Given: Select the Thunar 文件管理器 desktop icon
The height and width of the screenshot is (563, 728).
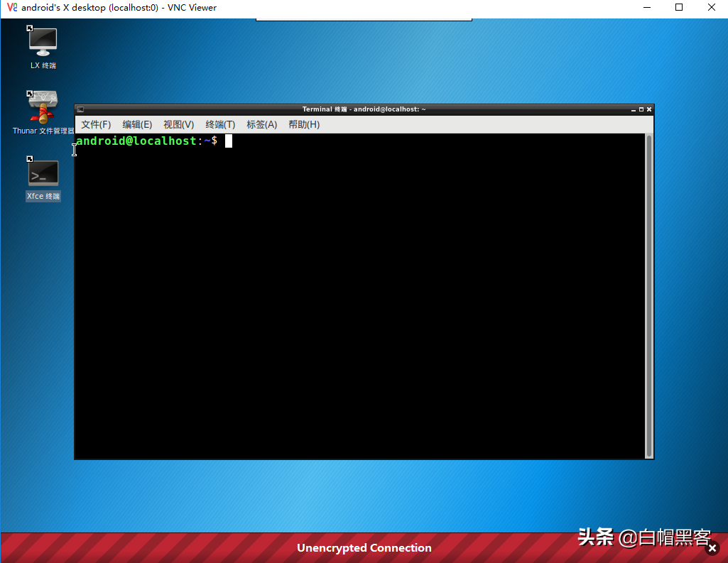Looking at the screenshot, I should [43, 107].
